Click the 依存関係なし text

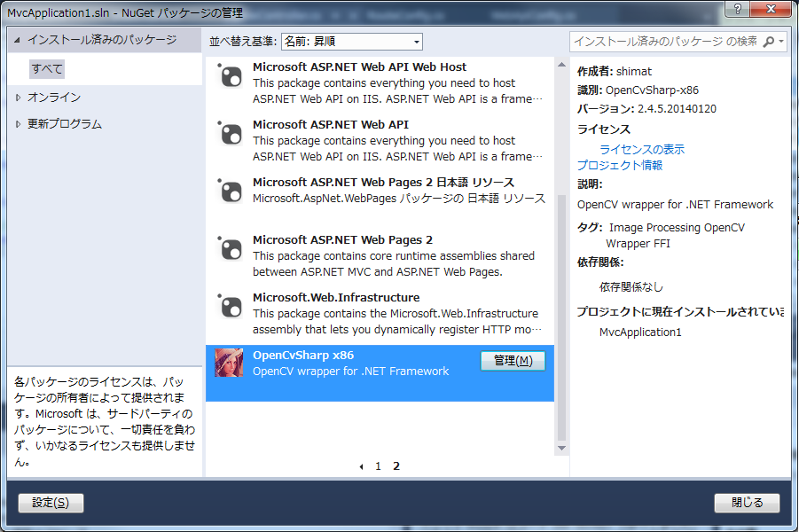click(x=631, y=287)
